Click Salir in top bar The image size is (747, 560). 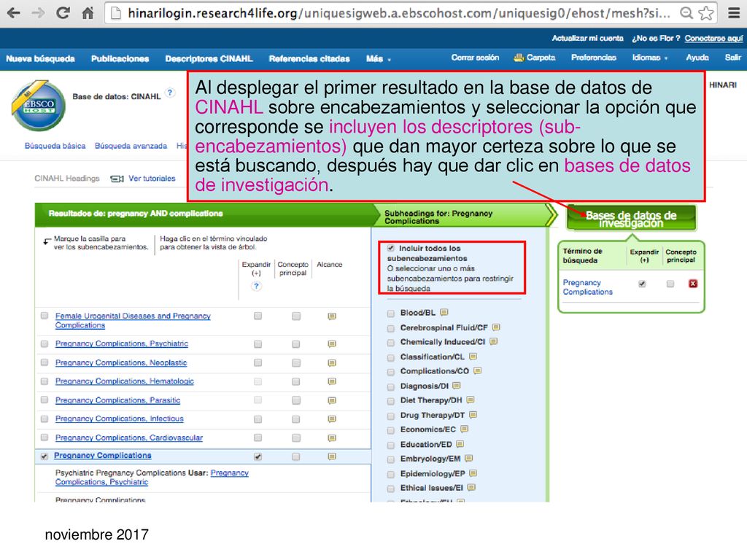[x=732, y=58]
